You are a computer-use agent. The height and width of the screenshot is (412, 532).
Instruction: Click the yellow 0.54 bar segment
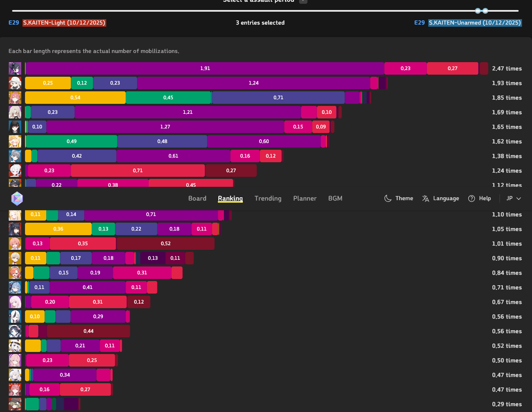click(75, 98)
